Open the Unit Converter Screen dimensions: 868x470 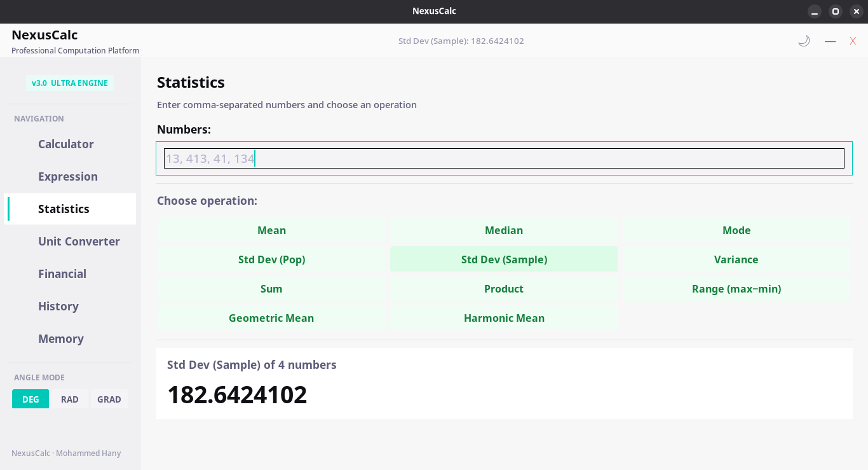(x=70, y=242)
